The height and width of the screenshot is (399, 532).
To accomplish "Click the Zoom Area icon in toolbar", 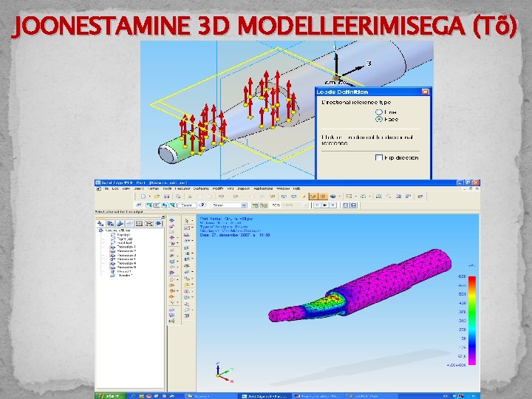I will [379, 197].
